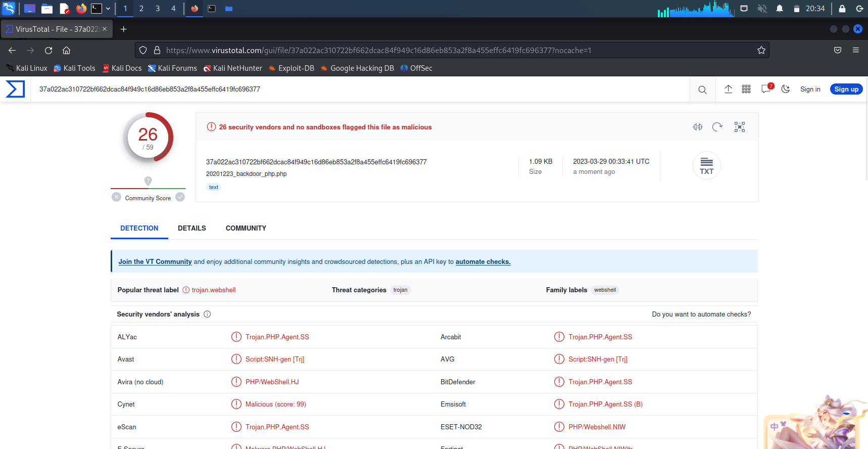Screen dimensions: 868x449
Task: Expand the terminal launcher dropdown arrow
Action: pyautogui.click(x=108, y=9)
